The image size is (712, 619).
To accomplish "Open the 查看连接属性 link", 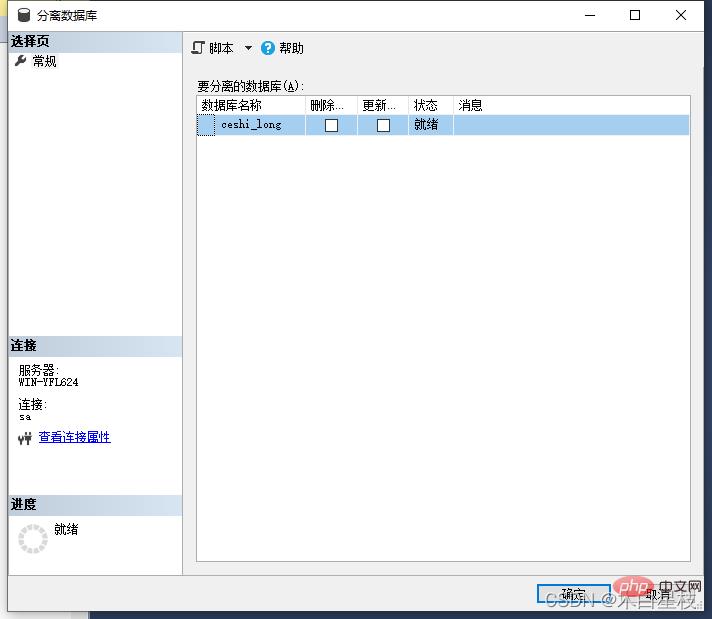I will 74,437.
